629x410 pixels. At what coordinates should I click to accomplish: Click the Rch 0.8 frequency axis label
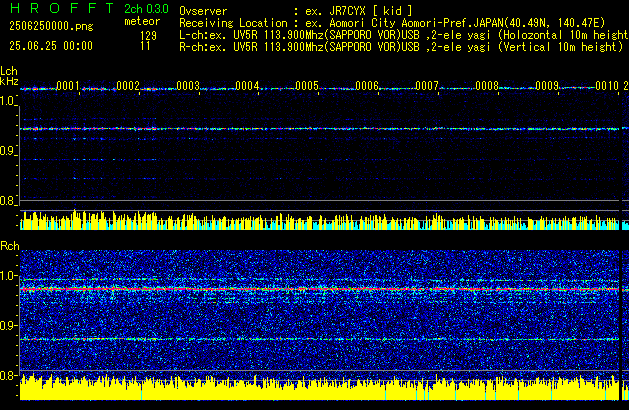coord(8,375)
